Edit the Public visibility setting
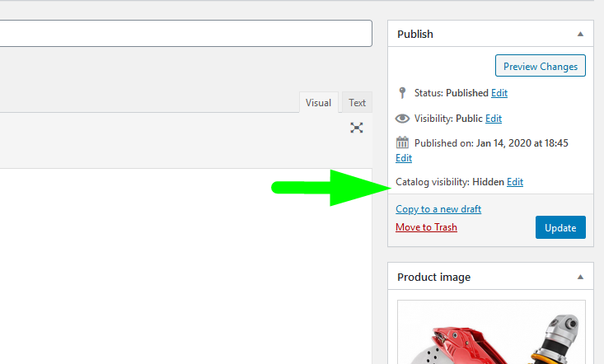604x364 pixels. [x=494, y=119]
